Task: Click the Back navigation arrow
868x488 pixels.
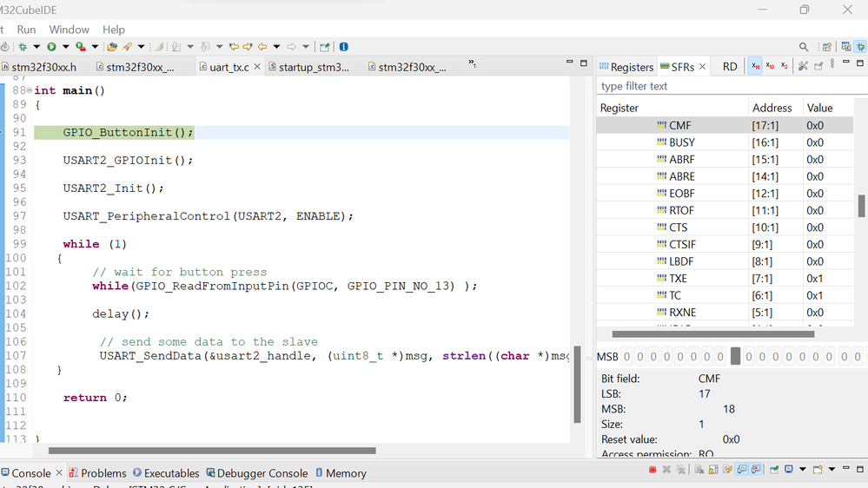Action: pyautogui.click(x=262, y=47)
